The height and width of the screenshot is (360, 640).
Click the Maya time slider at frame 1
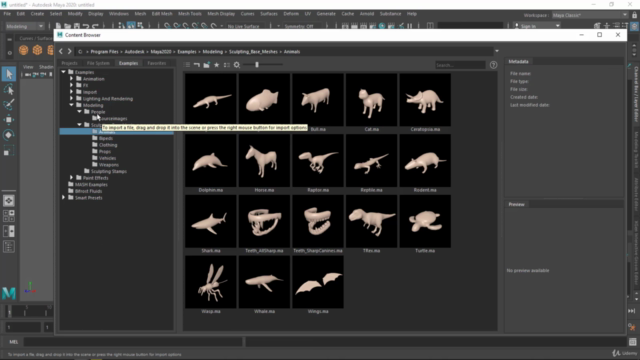point(9,311)
